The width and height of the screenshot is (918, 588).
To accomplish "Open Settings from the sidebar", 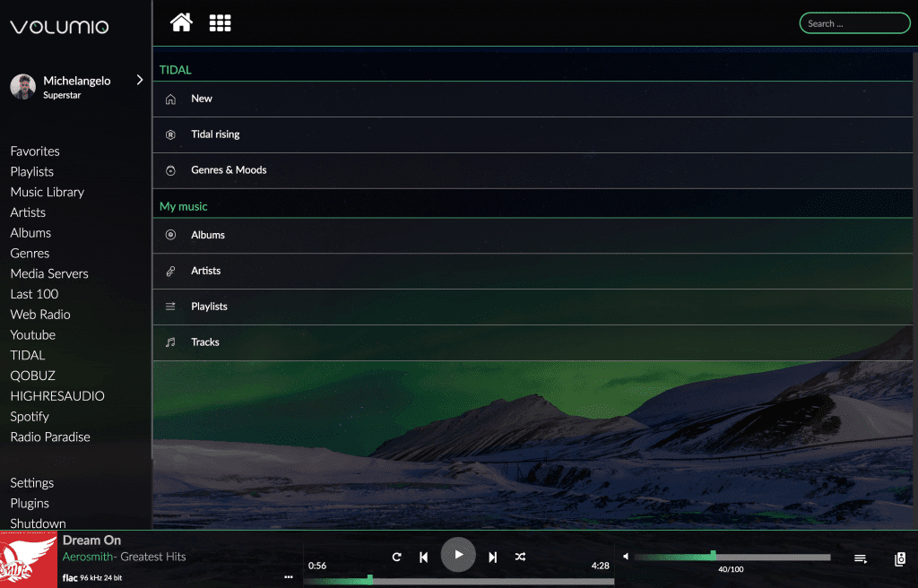I will tap(31, 482).
